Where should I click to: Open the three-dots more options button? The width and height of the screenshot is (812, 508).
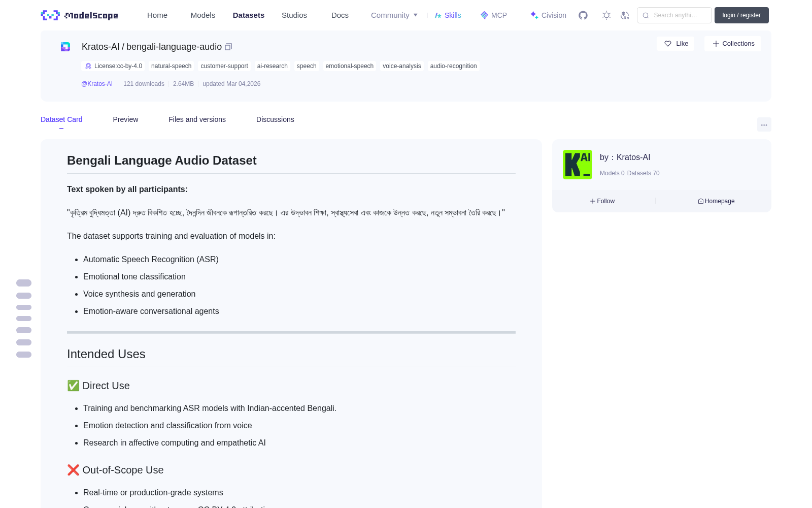pos(764,124)
